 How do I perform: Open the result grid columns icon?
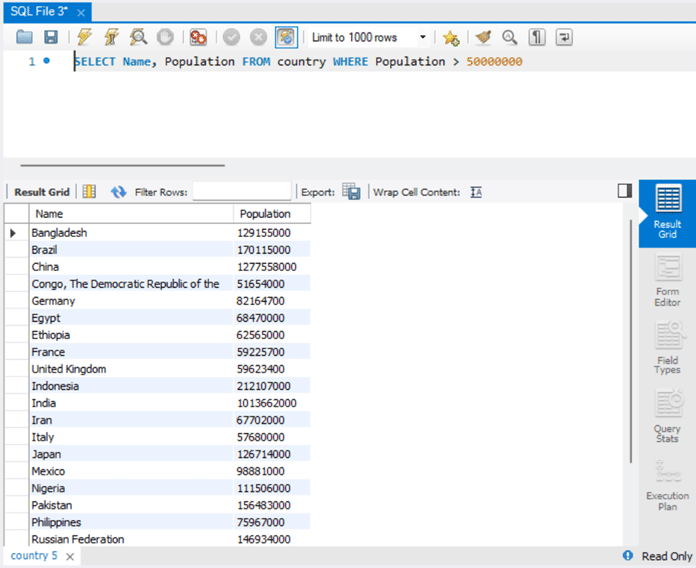89,192
